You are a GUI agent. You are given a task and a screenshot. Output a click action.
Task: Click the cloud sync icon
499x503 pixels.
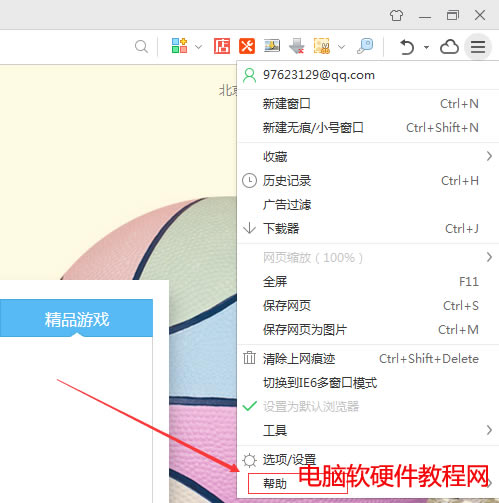pos(449,47)
